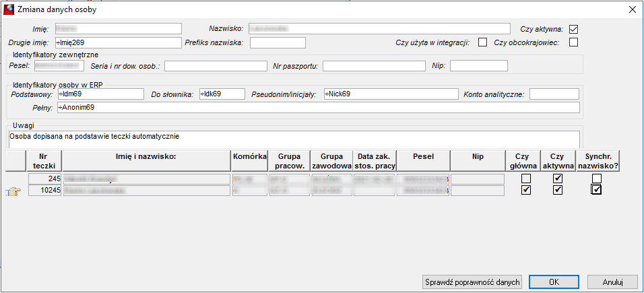Check Czy główna for teczka 245
The height and width of the screenshot is (293, 644).
525,178
